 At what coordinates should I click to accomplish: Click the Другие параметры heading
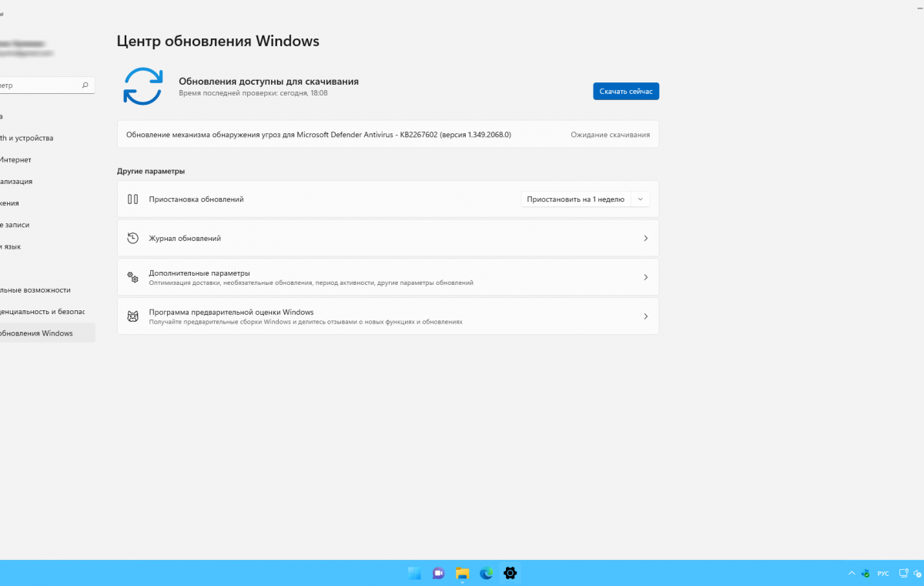point(151,171)
